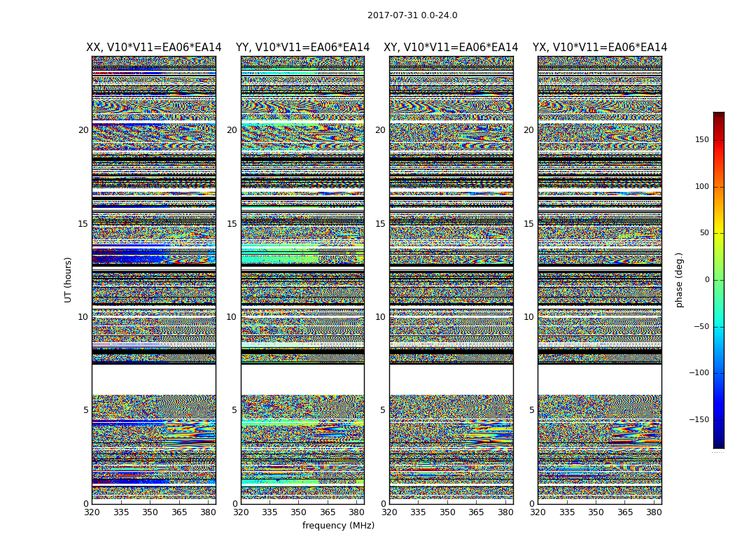The height and width of the screenshot is (560, 735).
Task: Click the 380 MHz tick under YX panel
Action: coord(654,512)
